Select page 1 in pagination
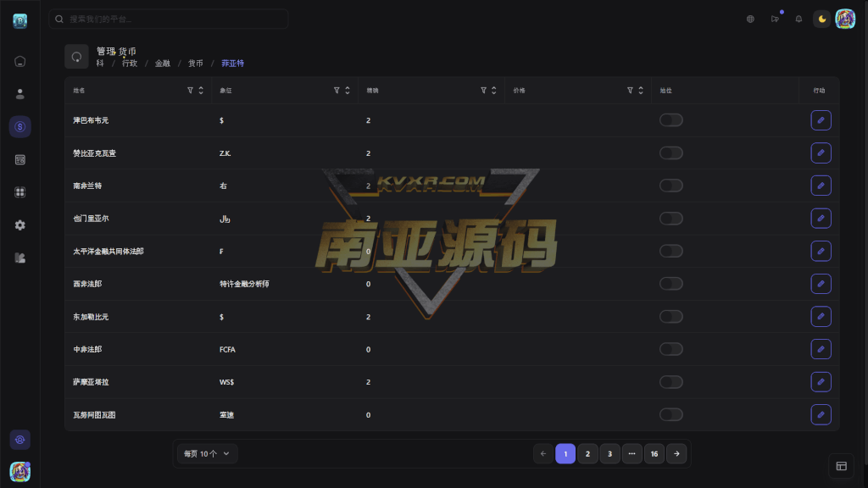 tap(565, 454)
